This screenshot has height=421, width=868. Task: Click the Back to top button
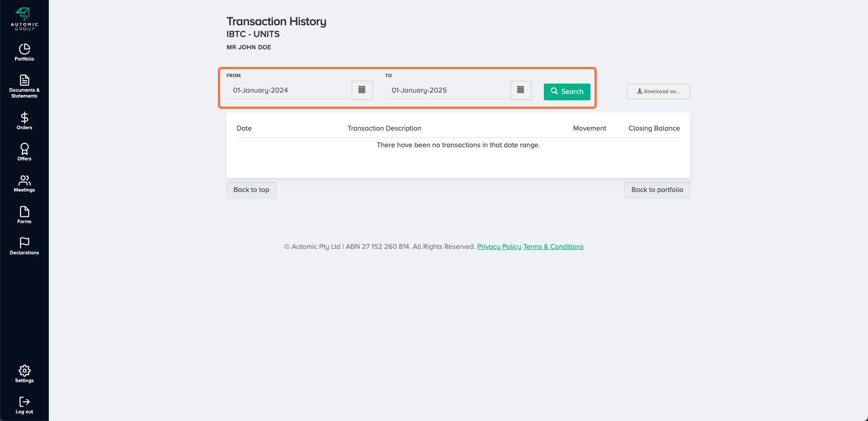click(x=251, y=190)
